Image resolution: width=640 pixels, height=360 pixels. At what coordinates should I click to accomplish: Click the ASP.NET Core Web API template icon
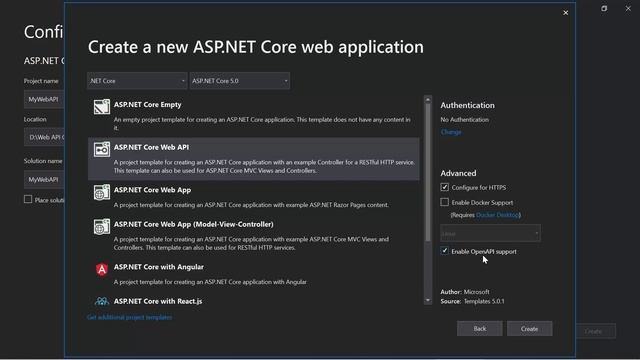pyautogui.click(x=102, y=149)
